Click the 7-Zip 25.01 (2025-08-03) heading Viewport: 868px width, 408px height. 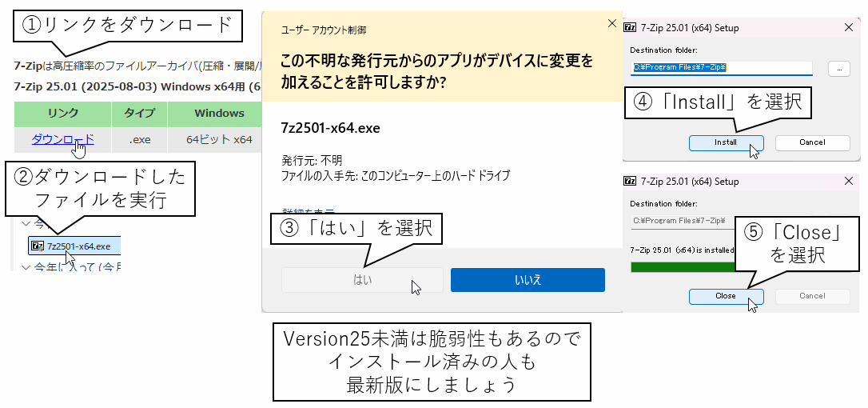coord(137,87)
